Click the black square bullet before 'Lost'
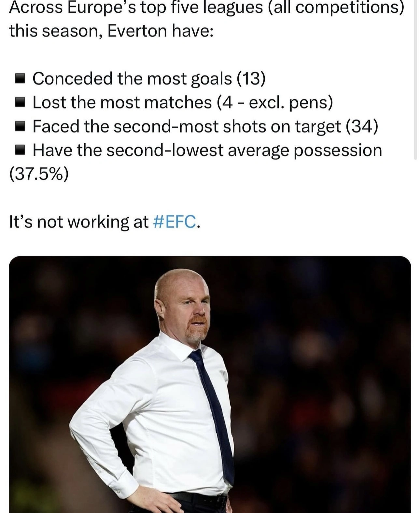Viewport: 420px width, 513px height. tap(21, 103)
